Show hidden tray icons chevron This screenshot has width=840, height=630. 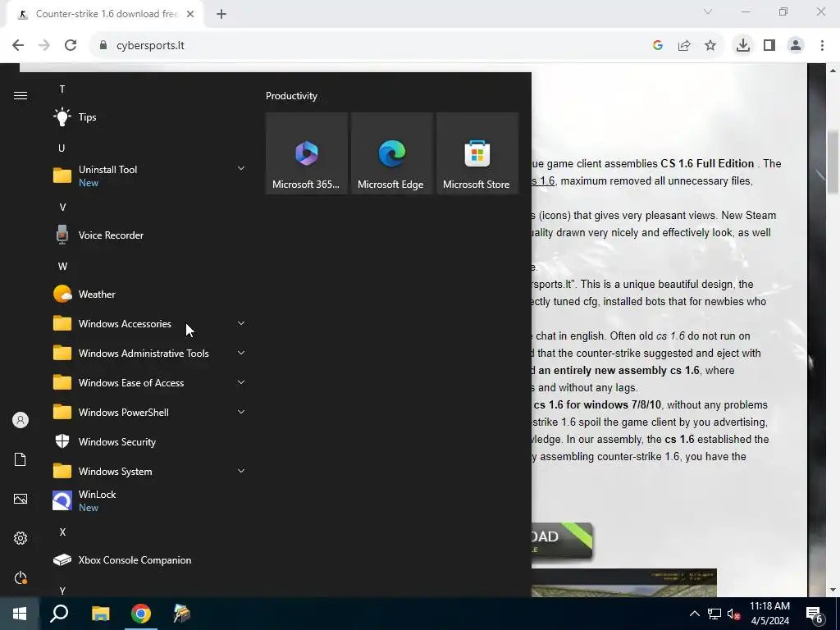[694, 614]
